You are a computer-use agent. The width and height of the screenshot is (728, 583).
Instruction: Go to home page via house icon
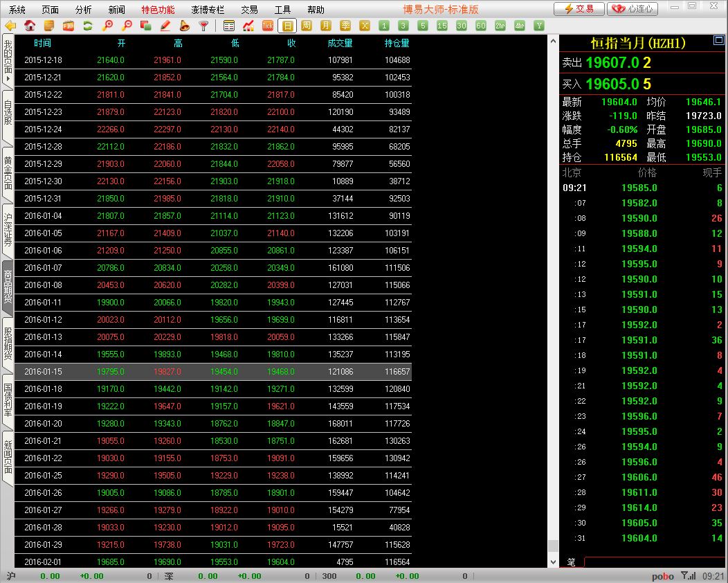tap(30, 26)
